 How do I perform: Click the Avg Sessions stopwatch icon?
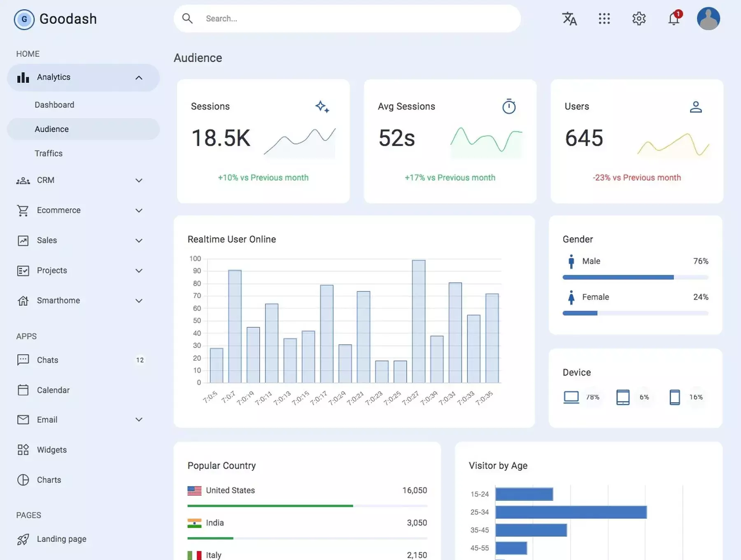(x=509, y=106)
